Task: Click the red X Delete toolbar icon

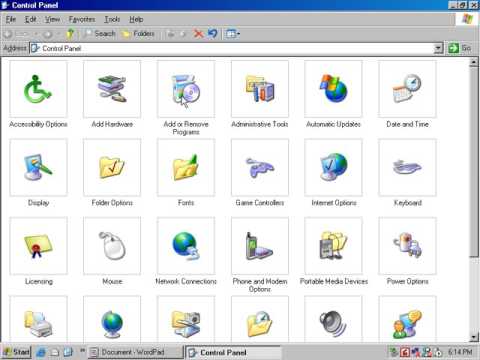Action: 199,34
